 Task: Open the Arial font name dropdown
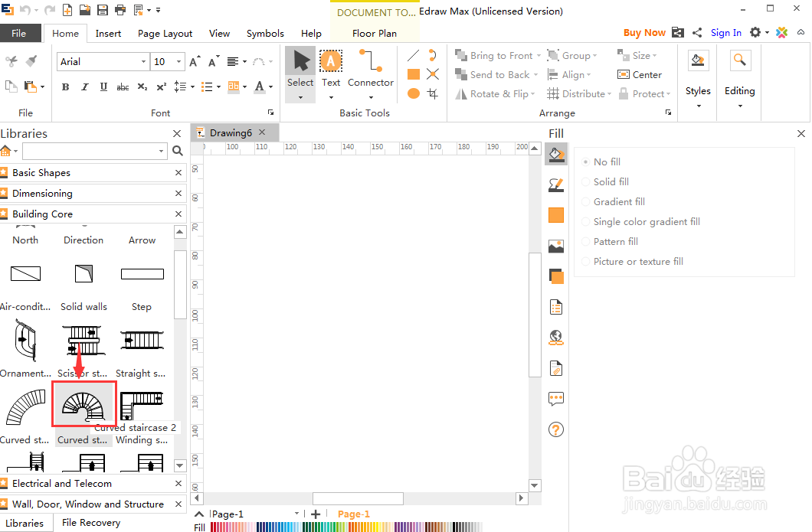(x=143, y=61)
